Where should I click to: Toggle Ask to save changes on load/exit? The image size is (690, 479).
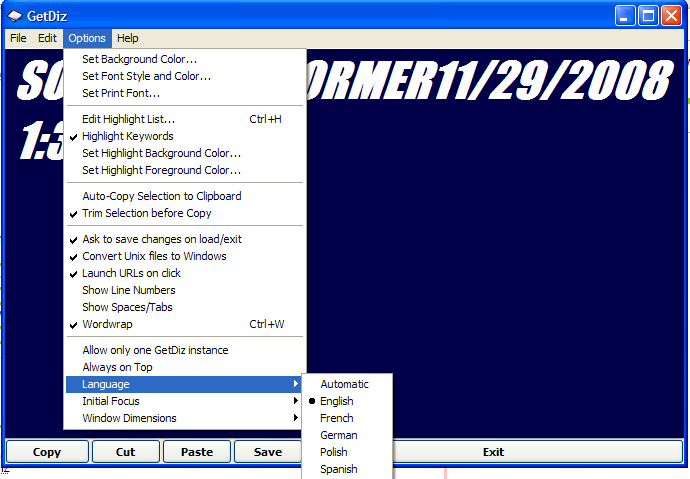pos(185,239)
